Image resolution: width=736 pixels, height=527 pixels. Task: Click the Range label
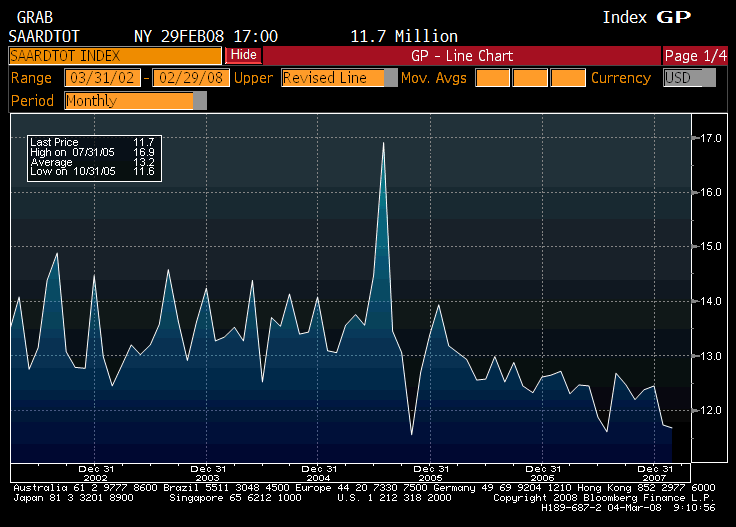(31, 78)
